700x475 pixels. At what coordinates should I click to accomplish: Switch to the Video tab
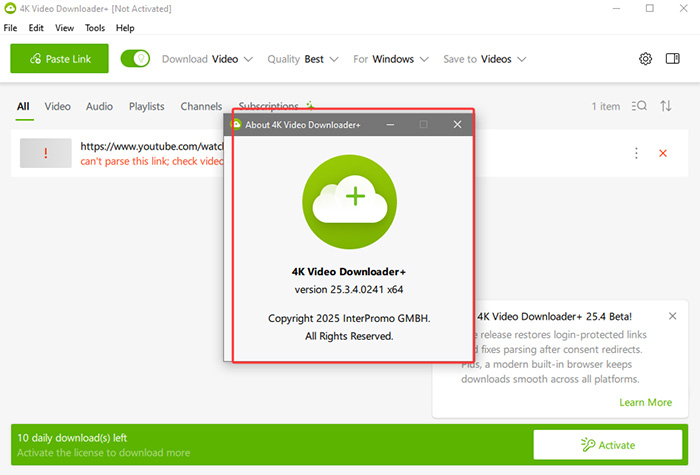(58, 106)
